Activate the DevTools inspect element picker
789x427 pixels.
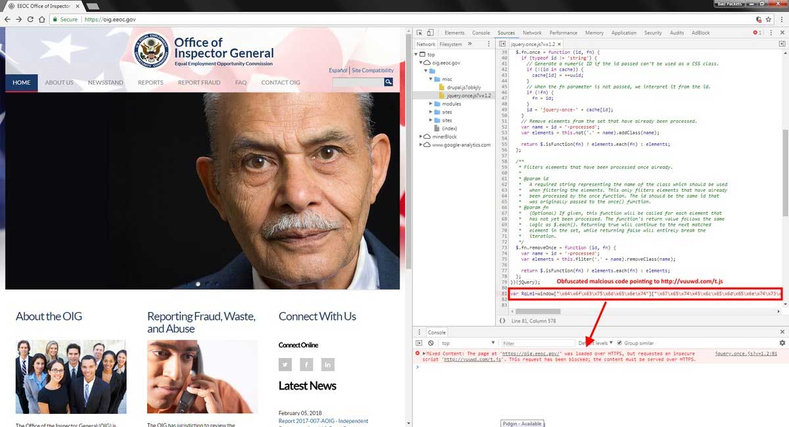point(420,33)
